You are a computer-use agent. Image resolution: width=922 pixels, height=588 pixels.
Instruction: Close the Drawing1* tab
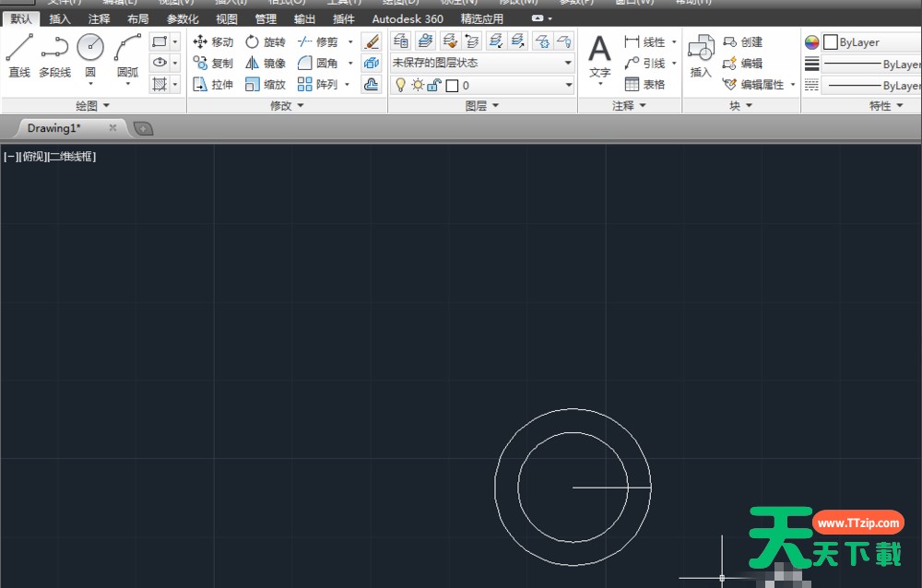[x=112, y=127]
